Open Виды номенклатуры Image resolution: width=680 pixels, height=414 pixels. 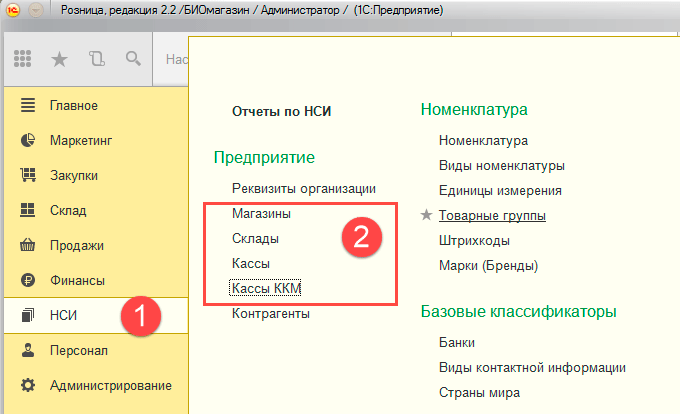(x=501, y=166)
